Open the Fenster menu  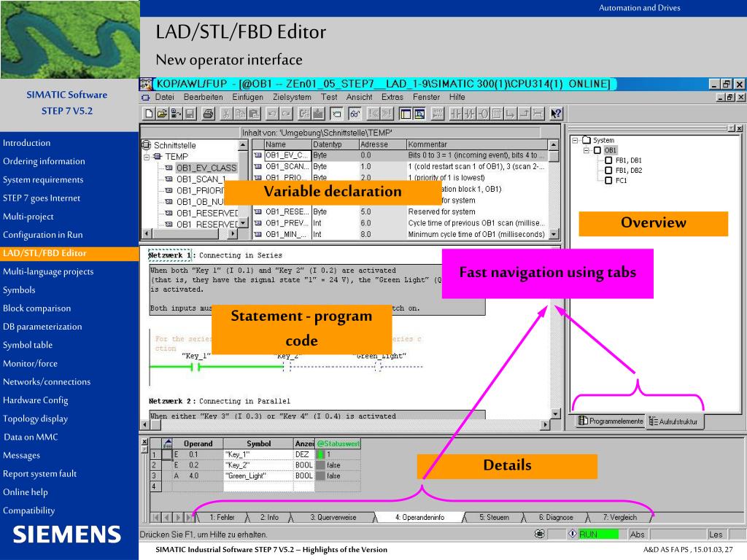click(426, 97)
